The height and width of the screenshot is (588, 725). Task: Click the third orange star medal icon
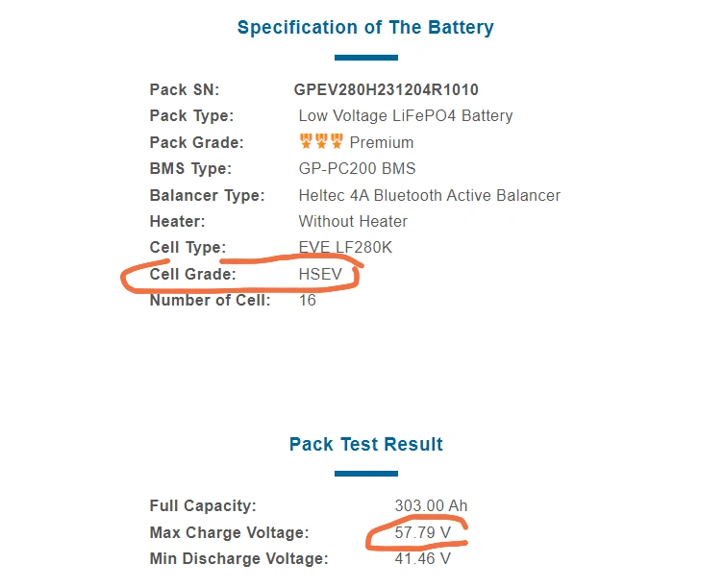click(x=337, y=141)
